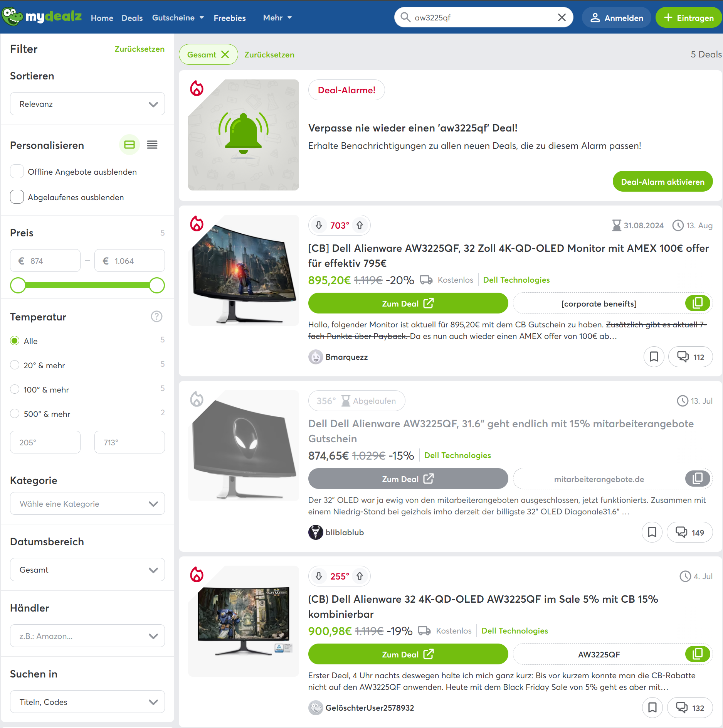723x728 pixels.
Task: Click the minimum temperature field 205°
Action: [x=45, y=442]
